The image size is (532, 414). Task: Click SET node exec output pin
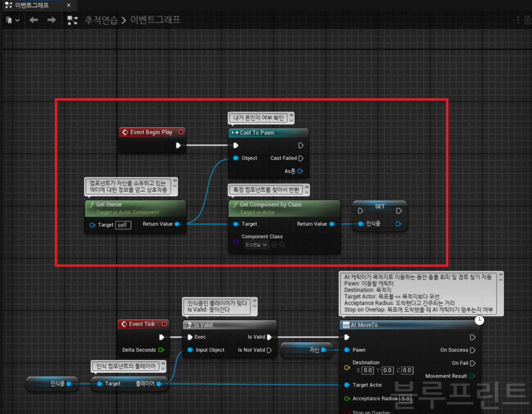(x=399, y=211)
